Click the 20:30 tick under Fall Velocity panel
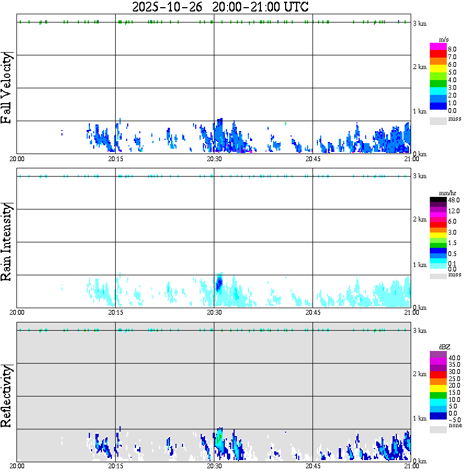This screenshot has height=476, width=466. pyautogui.click(x=214, y=159)
